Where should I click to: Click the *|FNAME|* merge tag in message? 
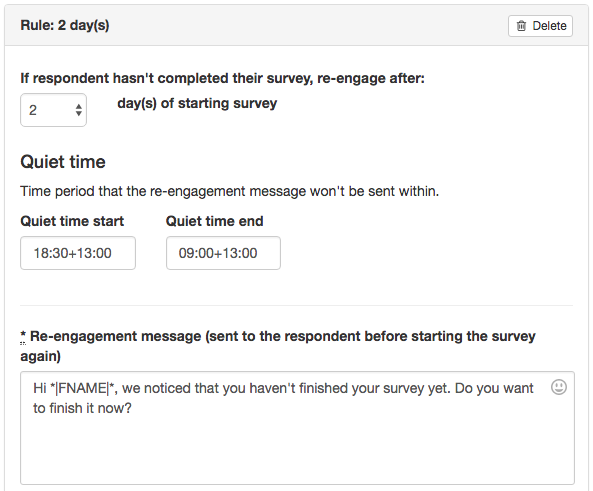82,388
